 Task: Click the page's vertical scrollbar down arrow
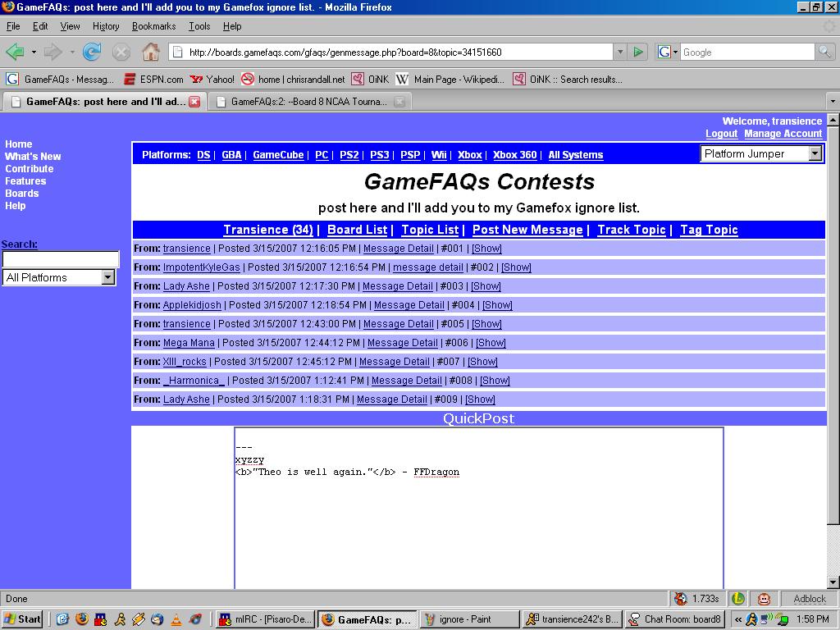coord(833,582)
